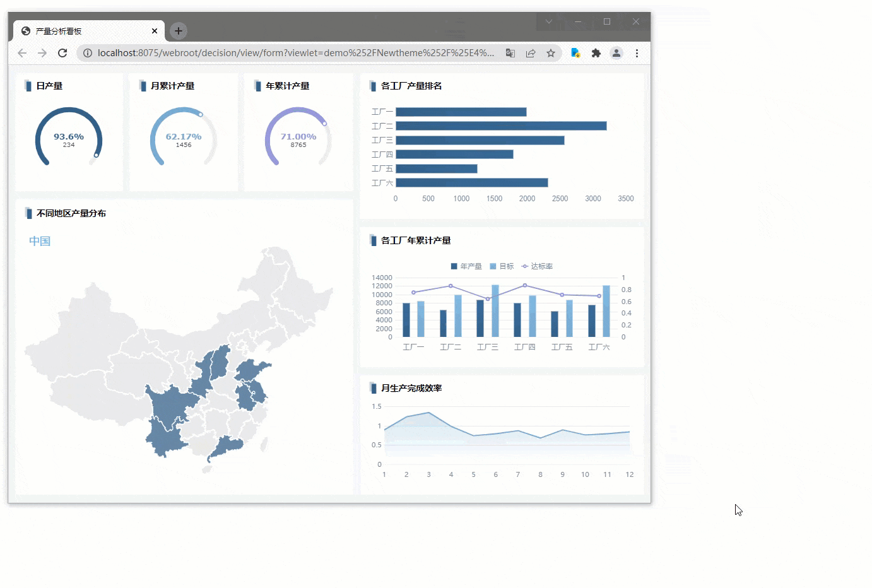
Task: Click the 工厂六 目标 light-blue bar
Action: pos(606,311)
